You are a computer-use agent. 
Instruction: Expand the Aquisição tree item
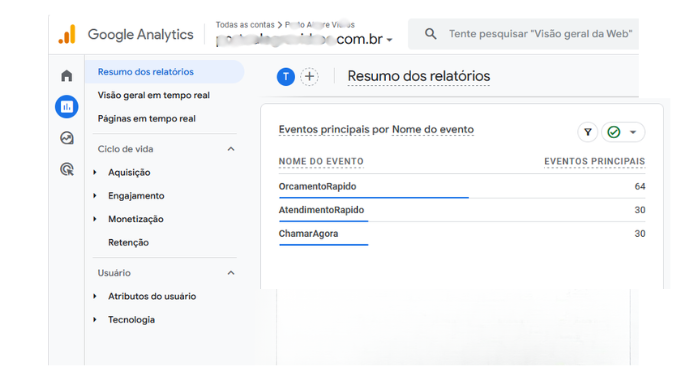pyautogui.click(x=95, y=172)
